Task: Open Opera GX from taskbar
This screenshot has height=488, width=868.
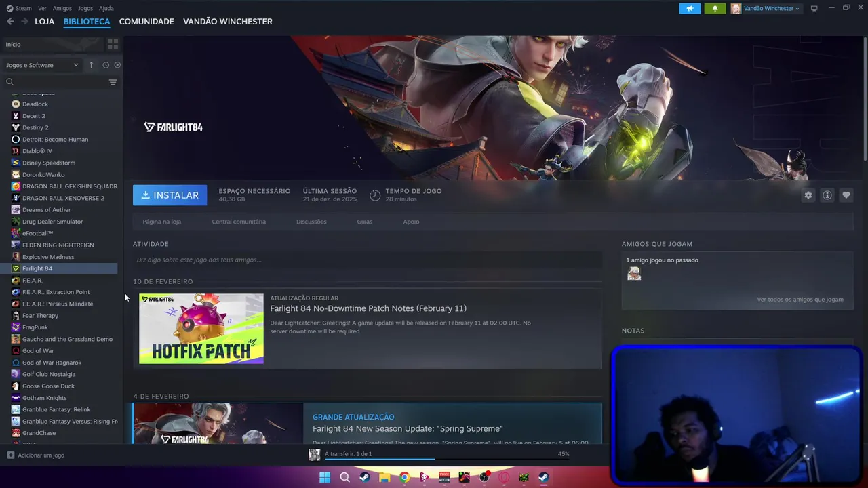Action: pyautogui.click(x=504, y=477)
